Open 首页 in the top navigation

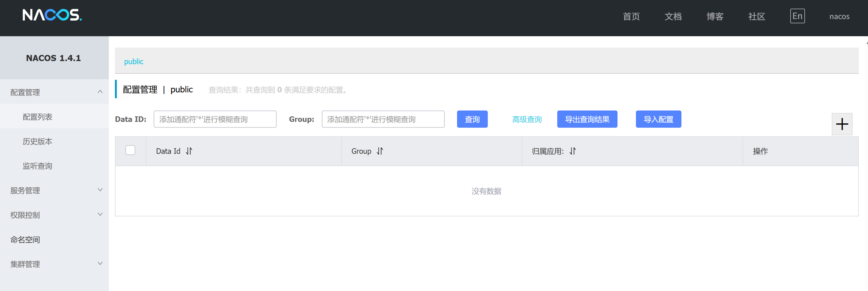(631, 16)
